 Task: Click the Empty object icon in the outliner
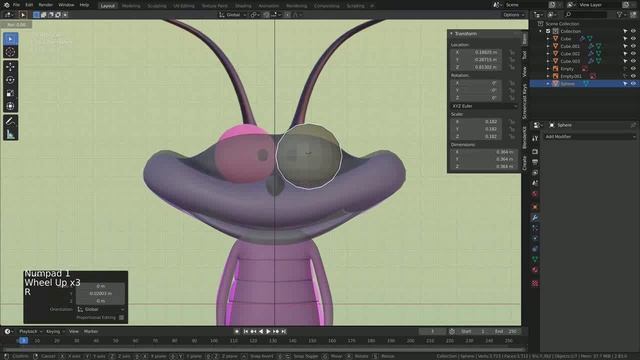pos(556,69)
